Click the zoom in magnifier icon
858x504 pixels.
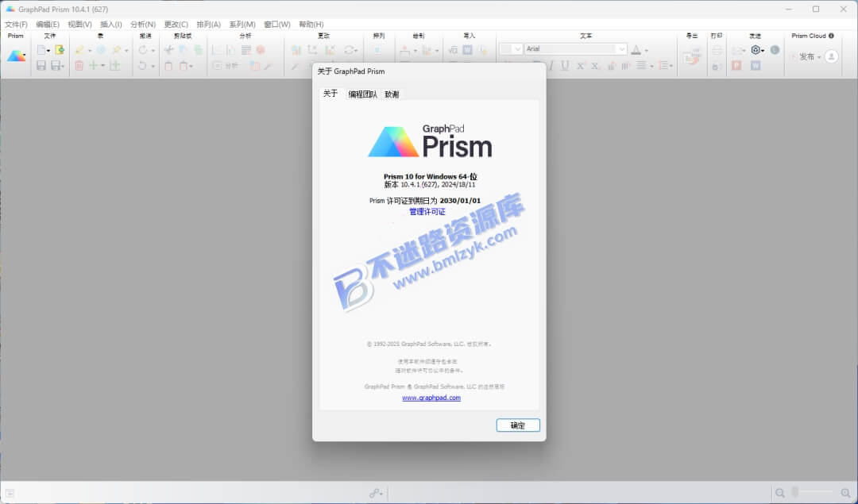[x=846, y=493]
